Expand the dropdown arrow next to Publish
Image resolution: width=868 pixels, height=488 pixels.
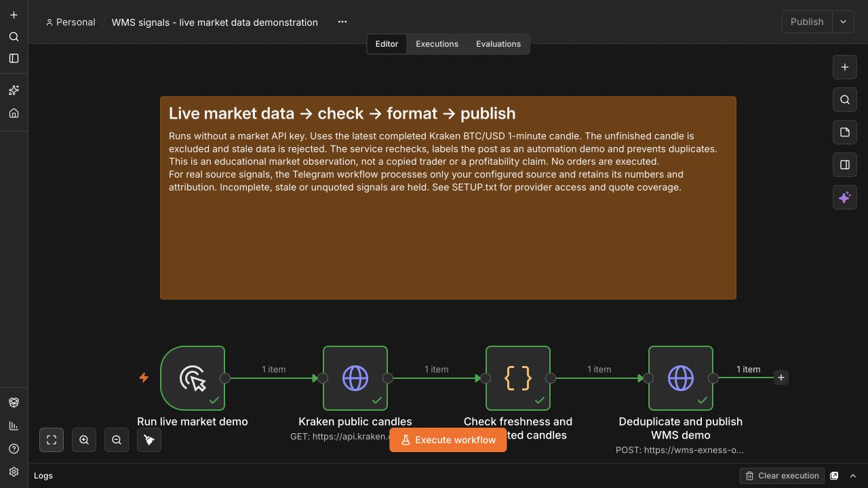843,22
